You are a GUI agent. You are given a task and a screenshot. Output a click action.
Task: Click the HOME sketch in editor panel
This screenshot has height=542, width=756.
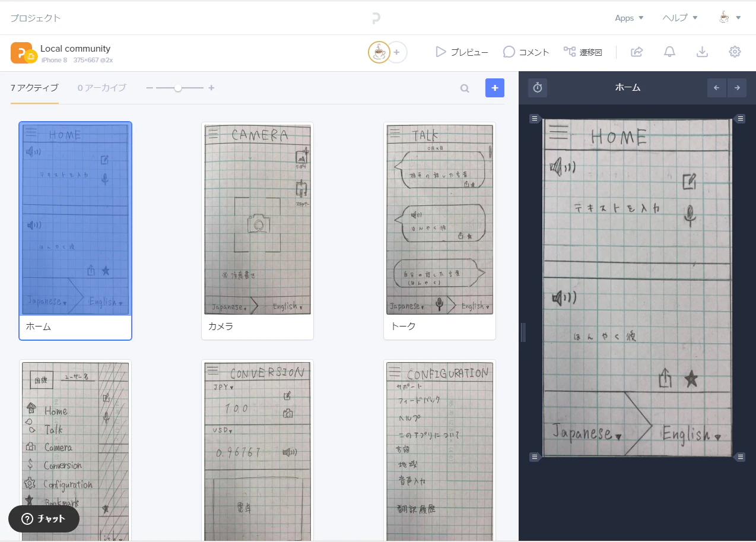coord(637,288)
